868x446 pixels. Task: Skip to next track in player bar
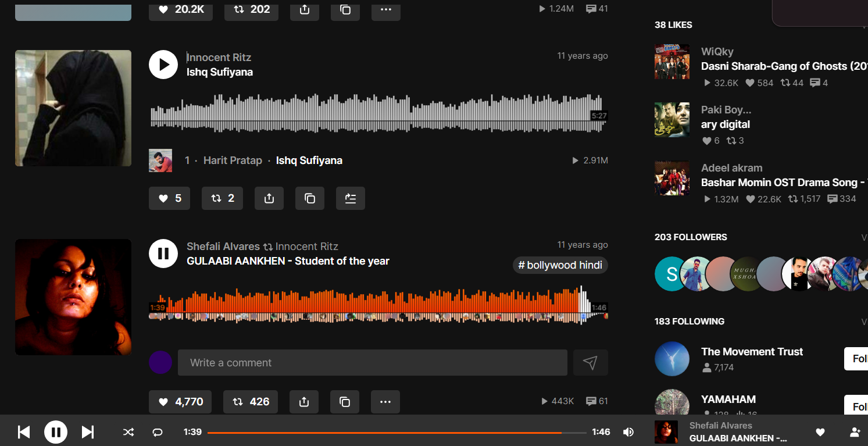tap(88, 432)
